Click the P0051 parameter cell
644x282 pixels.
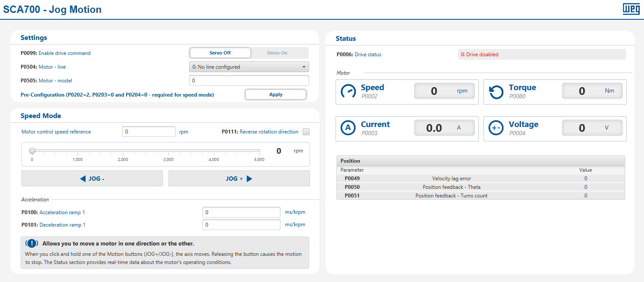[x=352, y=196]
